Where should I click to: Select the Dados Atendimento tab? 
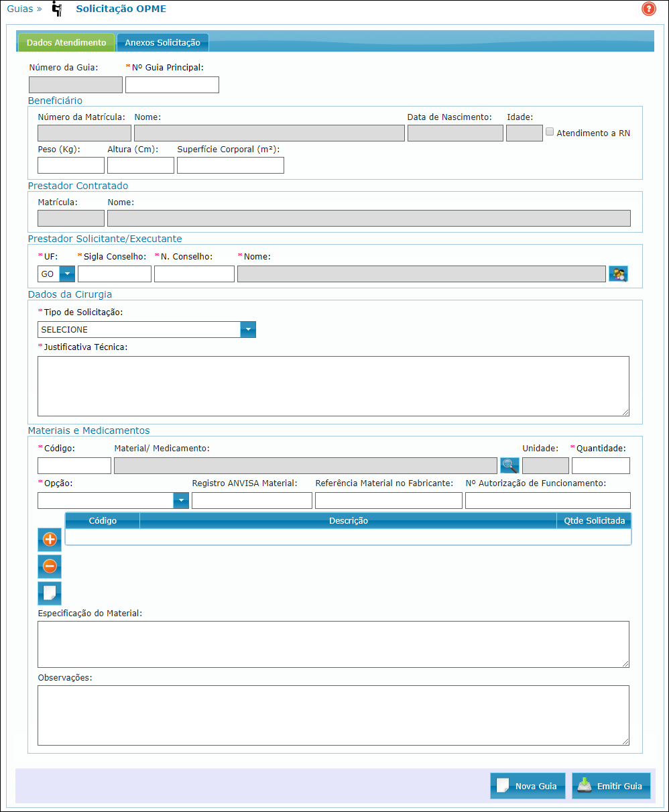pyautogui.click(x=66, y=42)
